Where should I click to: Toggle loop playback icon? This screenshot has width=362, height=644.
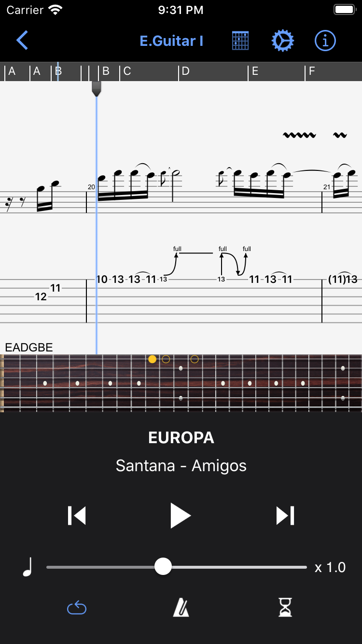[77, 608]
